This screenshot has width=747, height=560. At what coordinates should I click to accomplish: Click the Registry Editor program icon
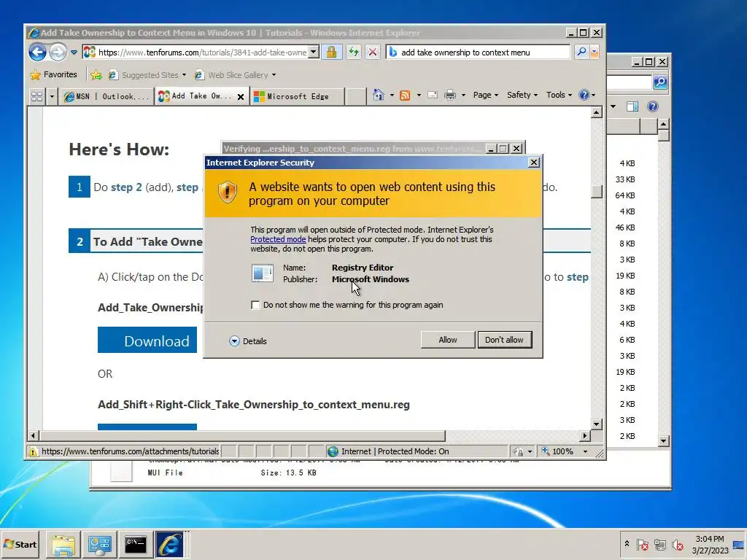coord(262,273)
